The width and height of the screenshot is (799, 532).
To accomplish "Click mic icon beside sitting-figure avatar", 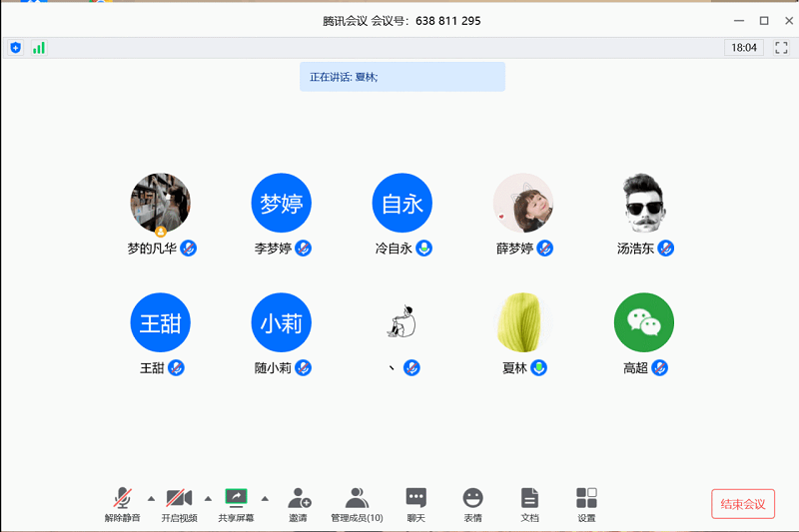I will click(x=411, y=367).
